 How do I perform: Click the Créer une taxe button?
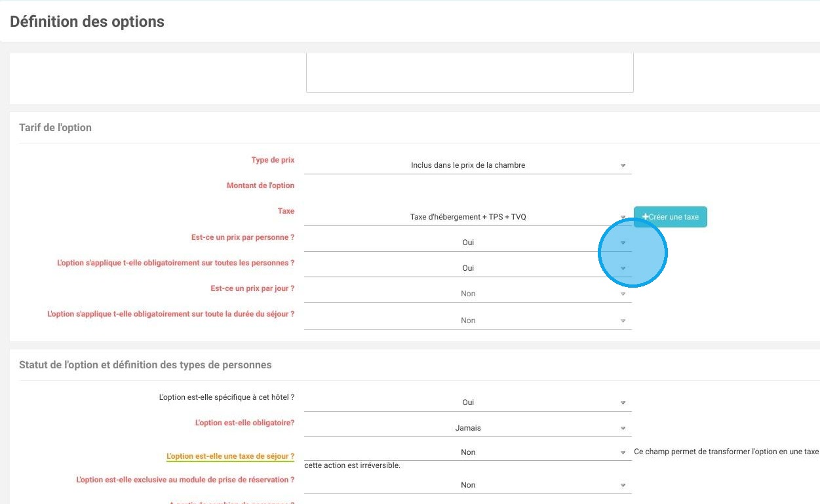(x=670, y=217)
